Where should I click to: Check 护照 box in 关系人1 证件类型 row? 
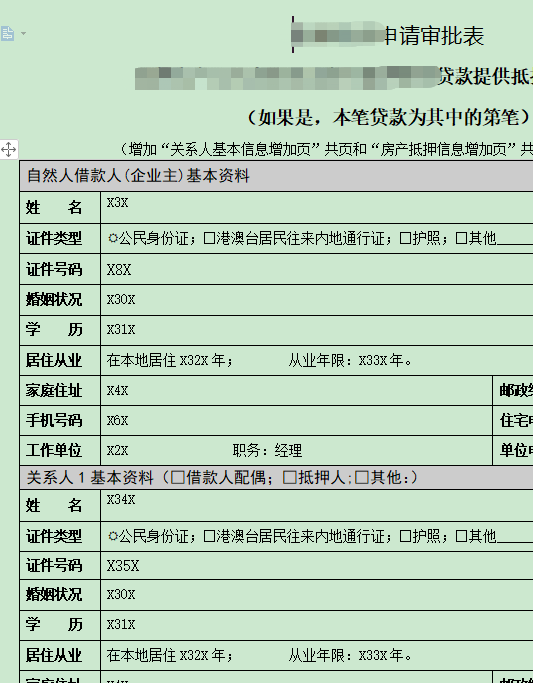tap(405, 536)
